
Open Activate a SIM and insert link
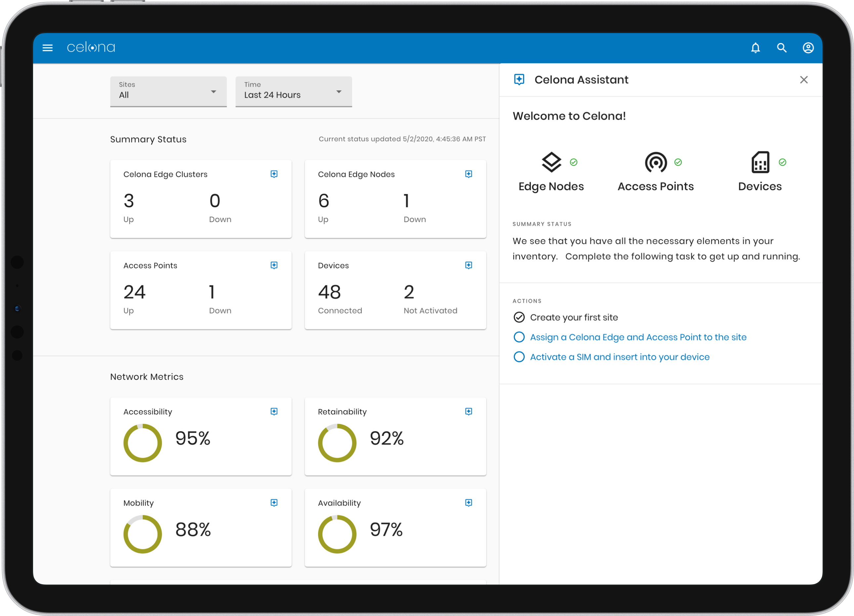(620, 357)
